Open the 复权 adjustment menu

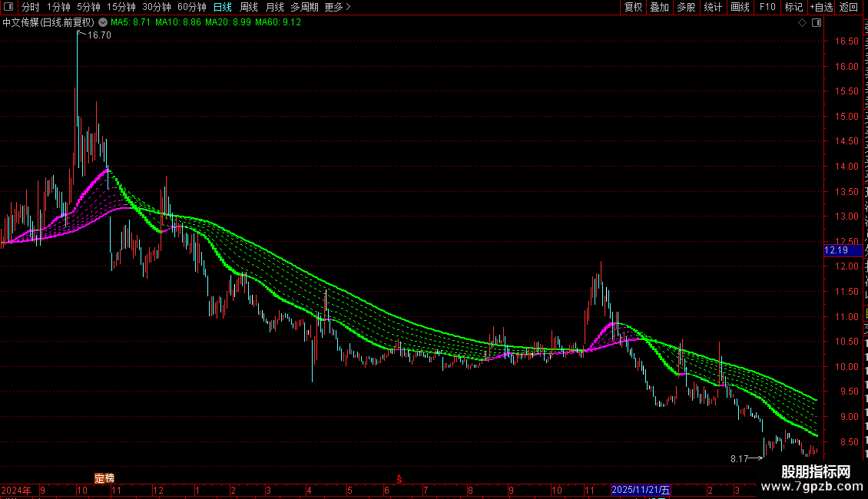click(633, 7)
